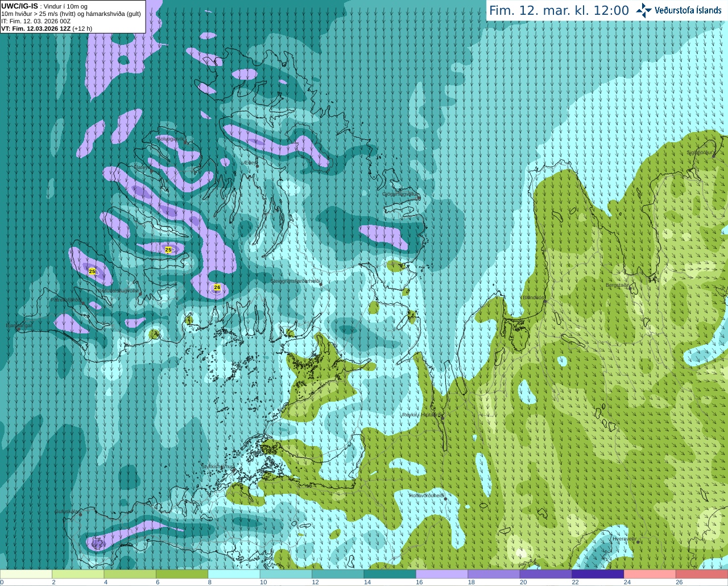Viewport: 728px width, 586px height.
Task: Click the Steingrímsfjarðarheiði station label
Action: tap(295, 281)
